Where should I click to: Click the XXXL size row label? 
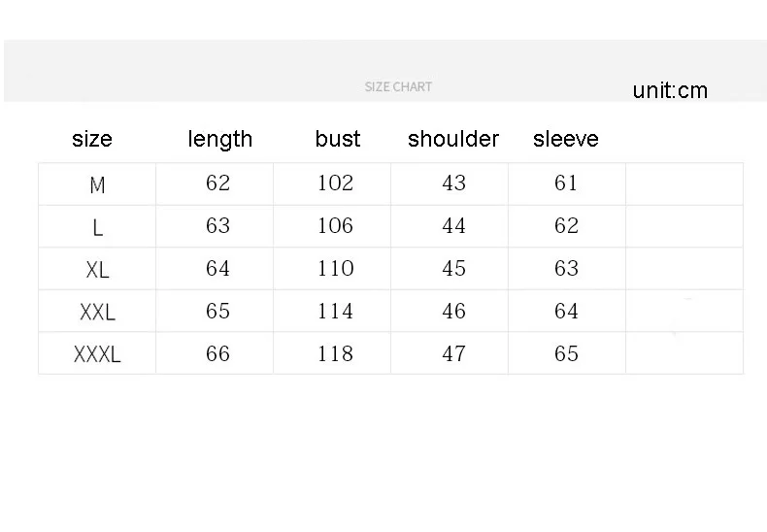coord(97,355)
